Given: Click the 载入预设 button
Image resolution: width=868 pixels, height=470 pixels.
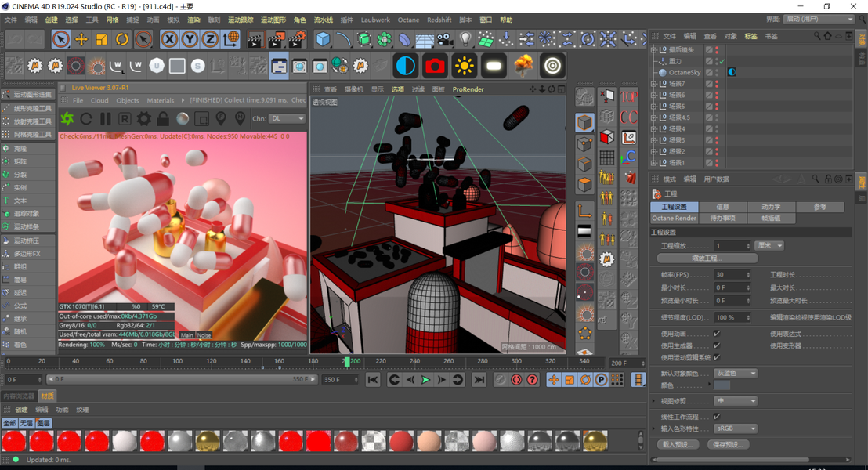Looking at the screenshot, I should coord(678,444).
